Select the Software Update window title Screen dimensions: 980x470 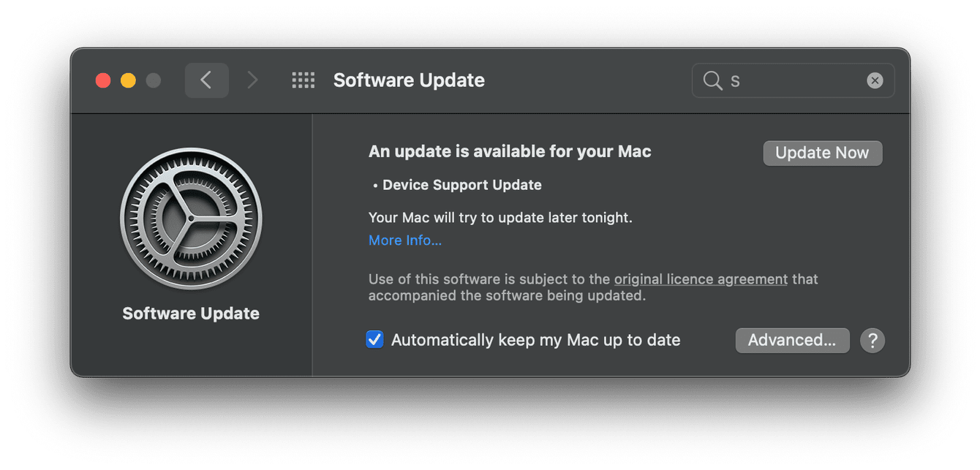tap(409, 80)
